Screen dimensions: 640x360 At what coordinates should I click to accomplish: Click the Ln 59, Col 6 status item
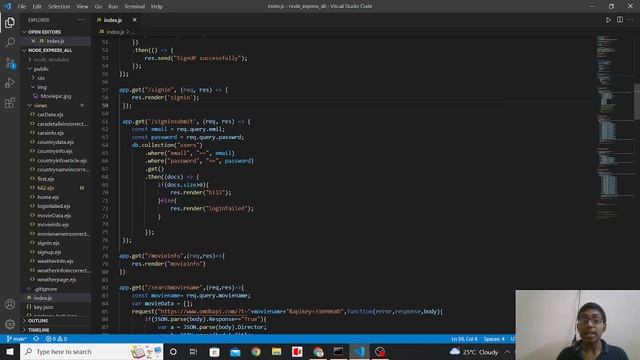coord(464,339)
